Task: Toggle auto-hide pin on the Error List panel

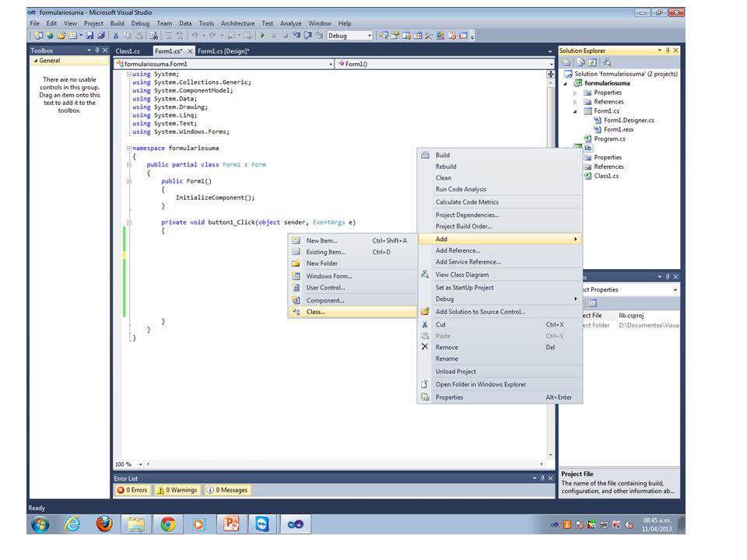Action: [542, 478]
